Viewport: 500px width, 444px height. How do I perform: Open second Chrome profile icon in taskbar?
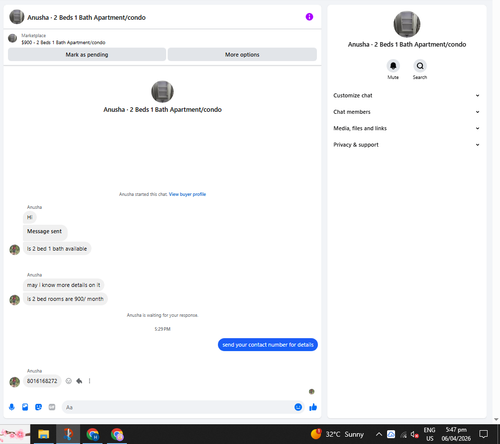[117, 434]
